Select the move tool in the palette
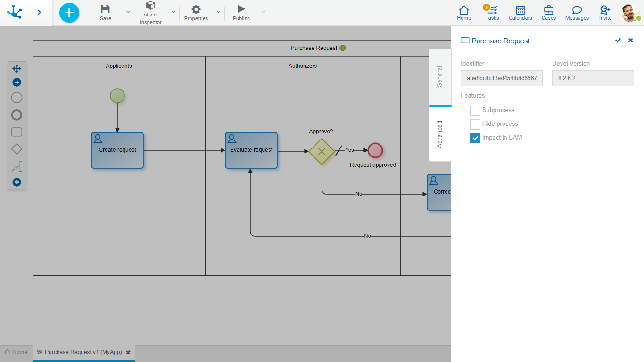 coord(17,69)
